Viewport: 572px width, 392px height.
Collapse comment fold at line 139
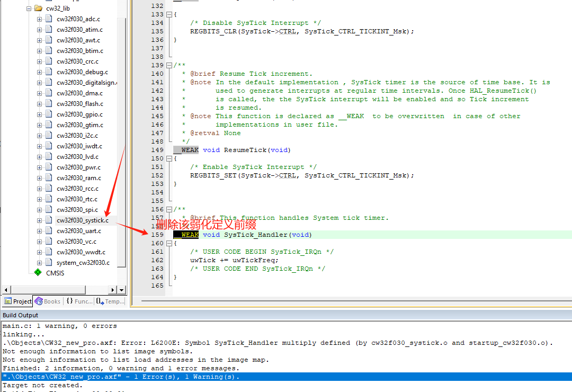click(x=169, y=65)
